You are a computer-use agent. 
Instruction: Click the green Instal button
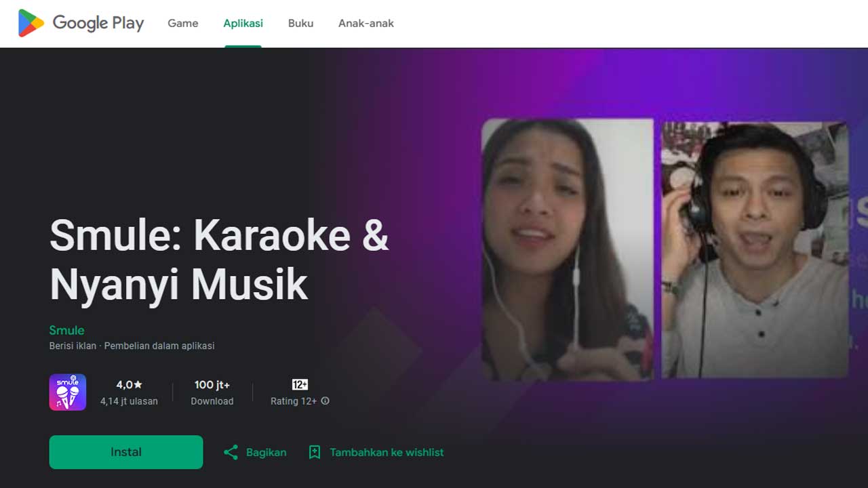click(126, 452)
